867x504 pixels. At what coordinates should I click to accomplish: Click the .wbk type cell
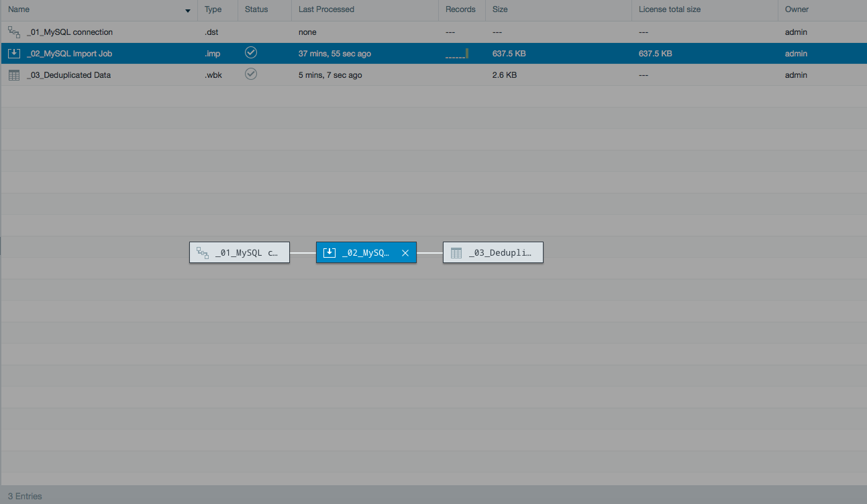point(213,75)
